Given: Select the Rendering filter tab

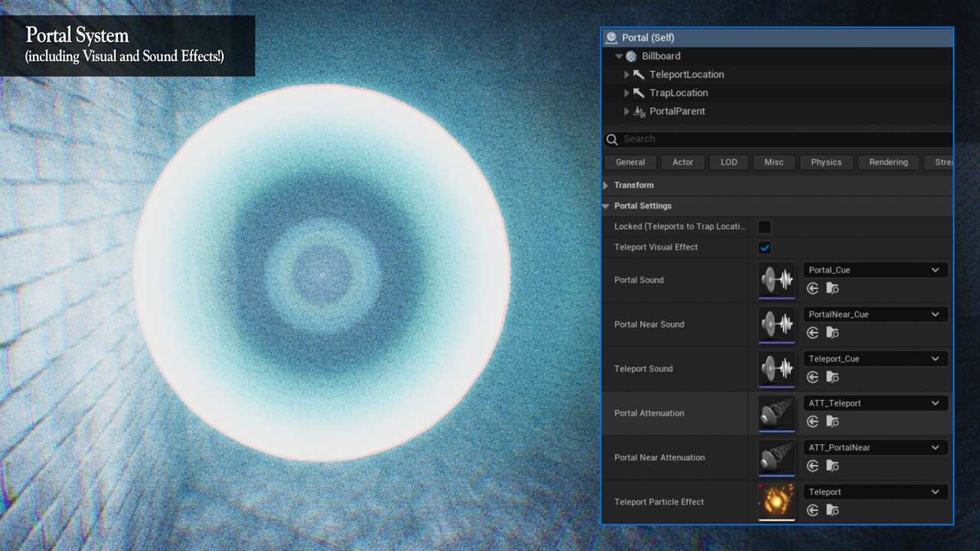Looking at the screenshot, I should coord(888,162).
